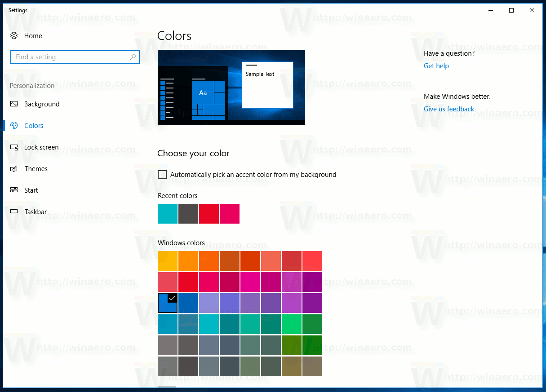The height and width of the screenshot is (392, 546).
Task: Click the Colors palette icon
Action: coord(14,126)
